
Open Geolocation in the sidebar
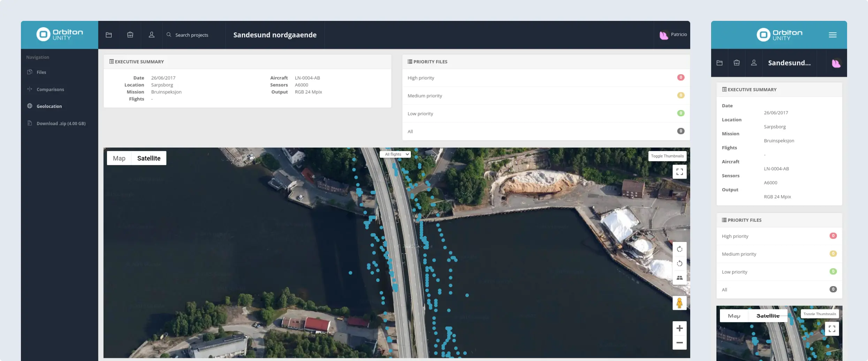(49, 106)
